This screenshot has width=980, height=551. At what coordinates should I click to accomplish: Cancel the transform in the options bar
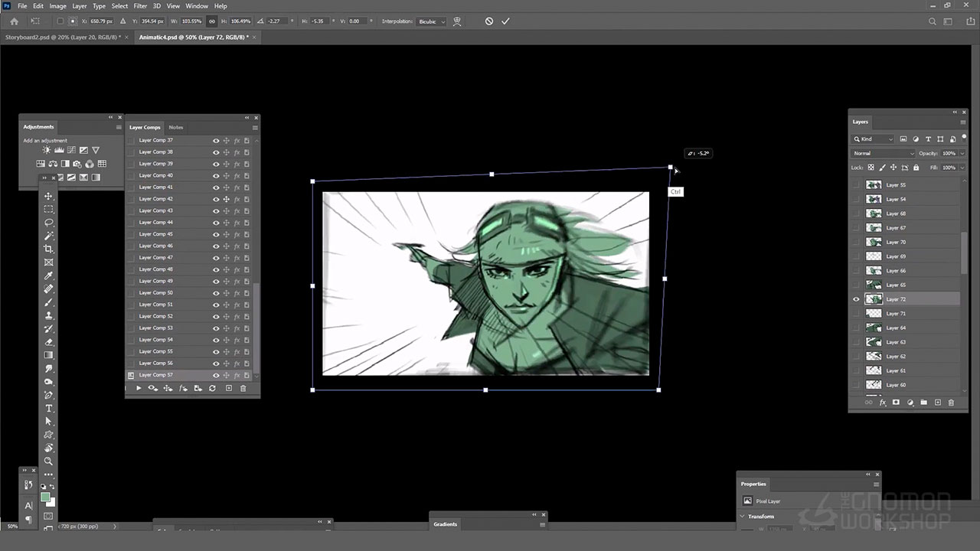(x=489, y=21)
